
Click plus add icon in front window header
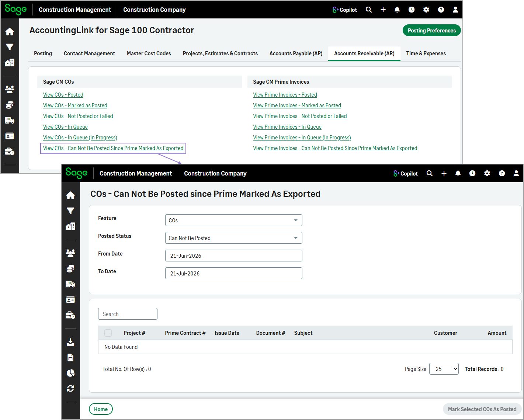444,173
